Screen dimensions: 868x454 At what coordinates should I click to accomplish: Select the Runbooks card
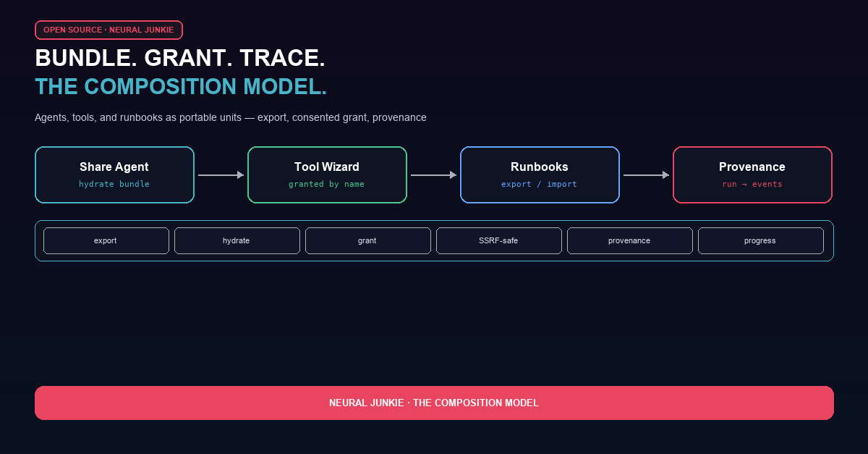coord(540,175)
